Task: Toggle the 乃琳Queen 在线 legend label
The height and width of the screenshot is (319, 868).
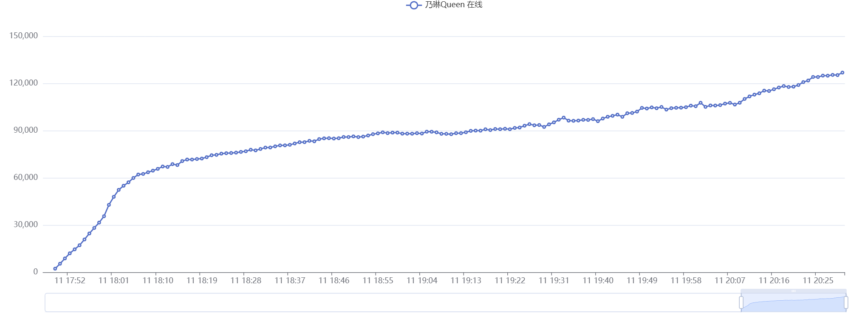Action: [x=453, y=5]
